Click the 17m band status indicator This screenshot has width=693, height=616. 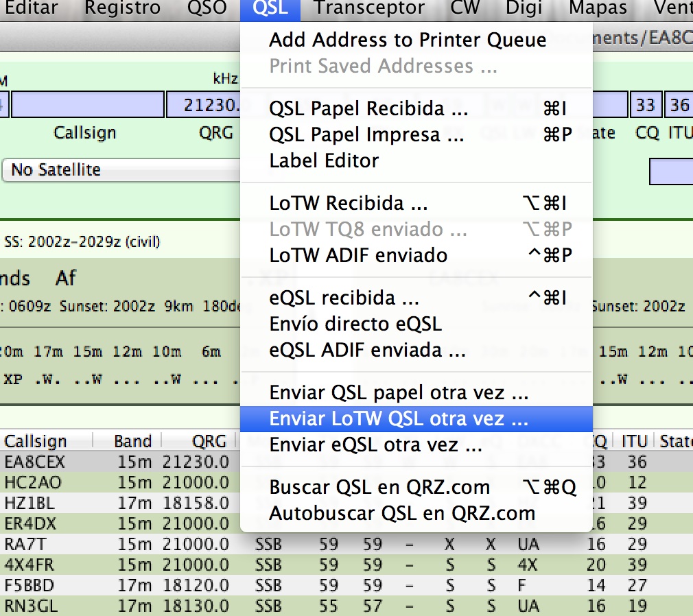[48, 379]
